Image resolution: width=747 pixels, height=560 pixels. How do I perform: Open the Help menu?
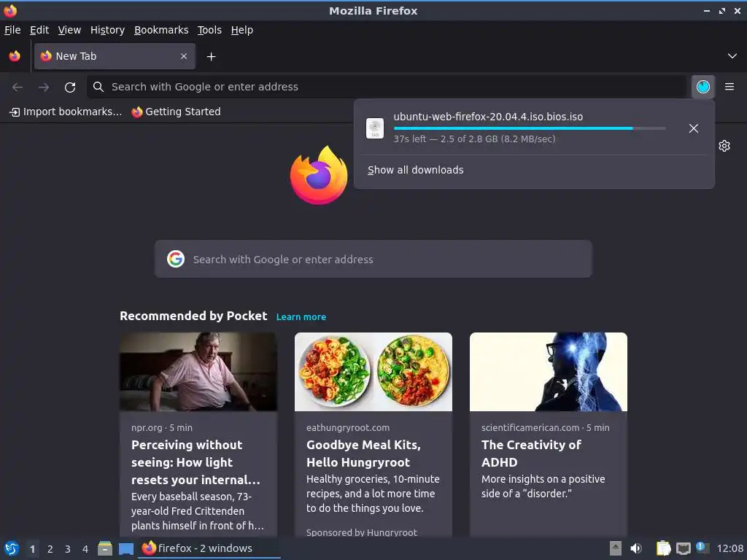(x=242, y=30)
